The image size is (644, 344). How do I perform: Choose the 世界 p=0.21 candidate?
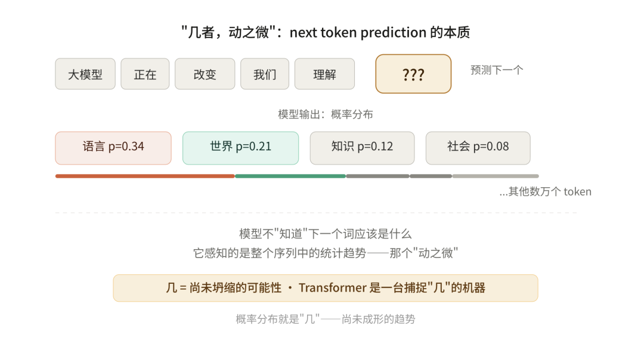point(240,148)
